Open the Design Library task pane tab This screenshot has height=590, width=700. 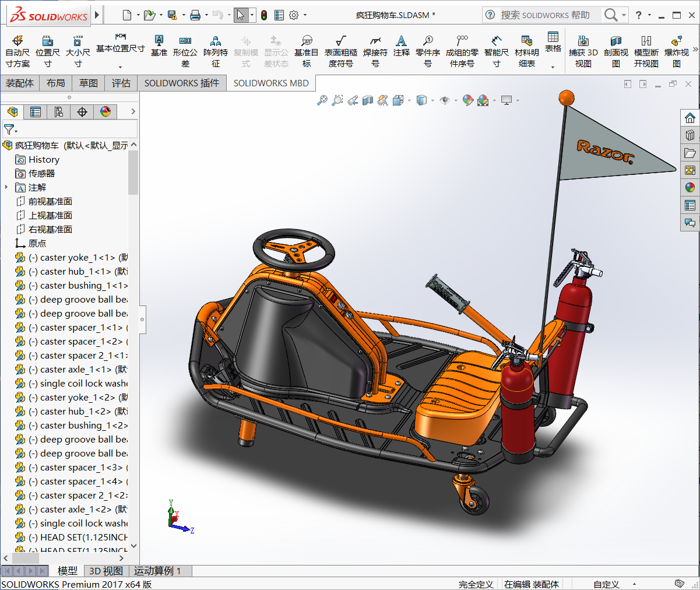click(690, 135)
